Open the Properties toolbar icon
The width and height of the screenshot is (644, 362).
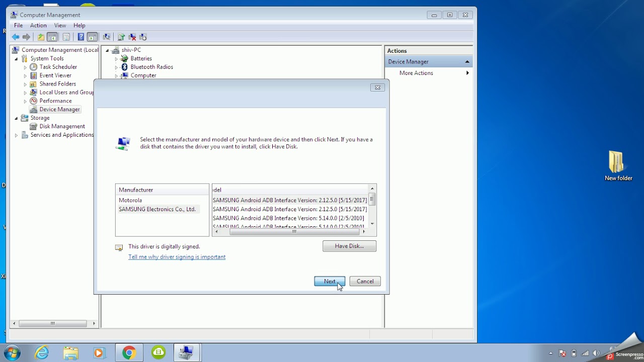point(66,37)
